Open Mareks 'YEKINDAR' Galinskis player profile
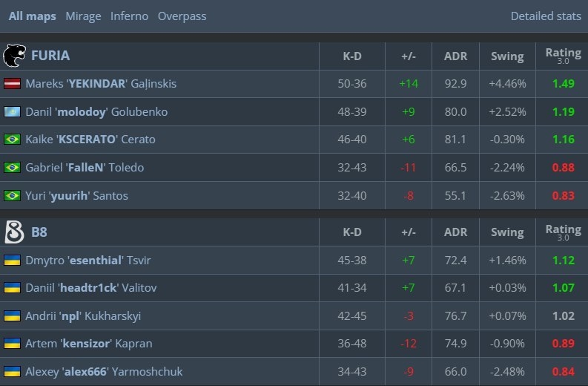 (101, 84)
